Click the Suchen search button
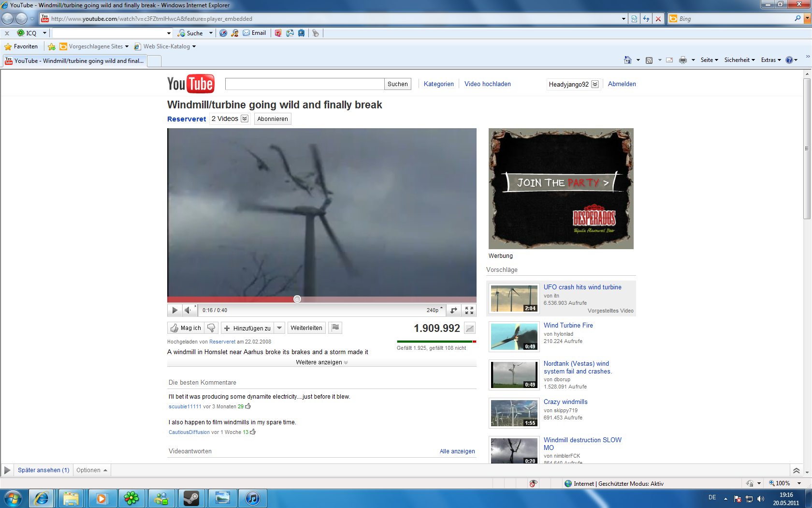 pyautogui.click(x=398, y=84)
